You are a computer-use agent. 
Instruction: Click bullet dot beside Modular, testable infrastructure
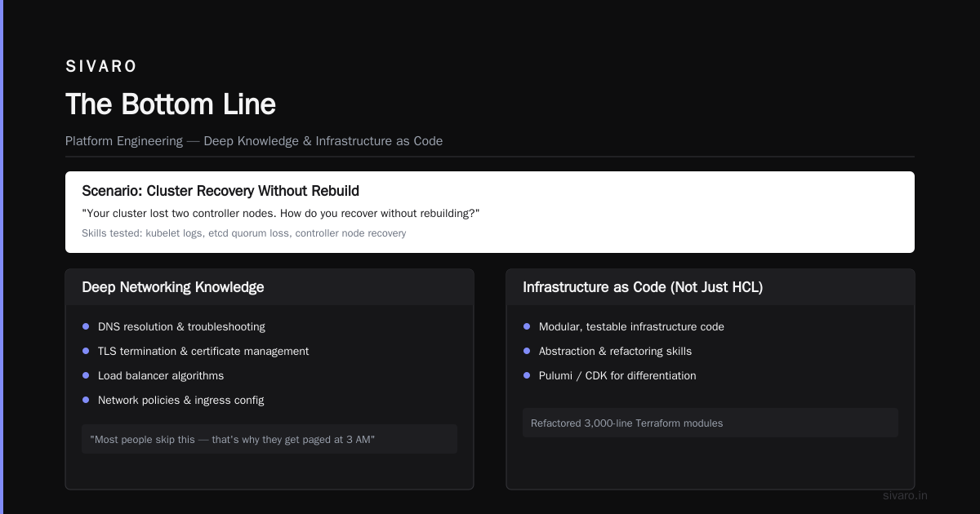[527, 326]
